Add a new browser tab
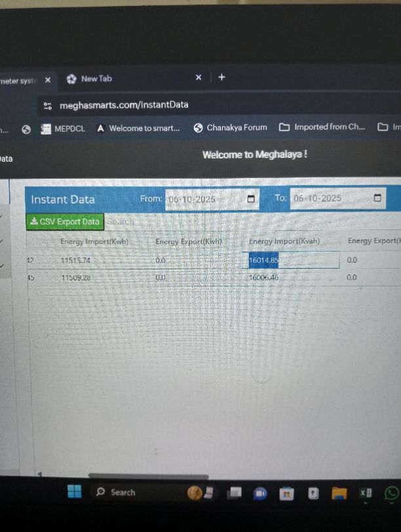401x532 pixels. tap(221, 77)
